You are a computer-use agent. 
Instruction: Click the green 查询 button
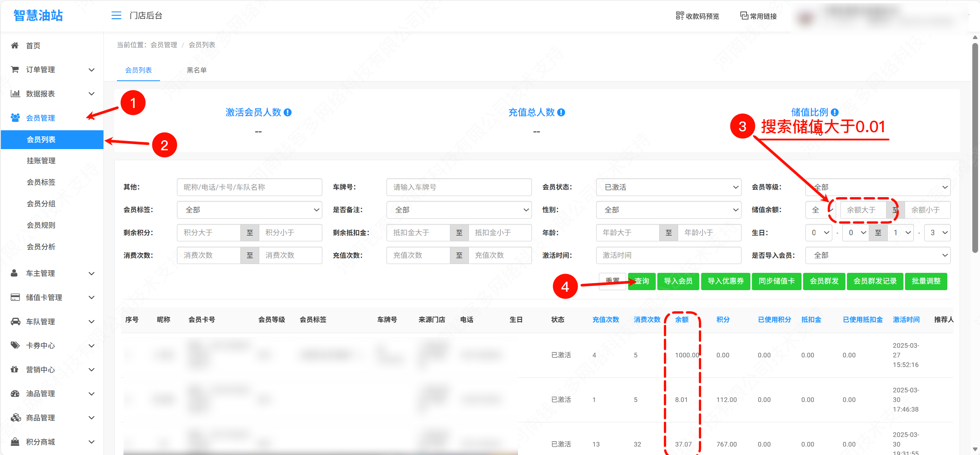pyautogui.click(x=642, y=281)
